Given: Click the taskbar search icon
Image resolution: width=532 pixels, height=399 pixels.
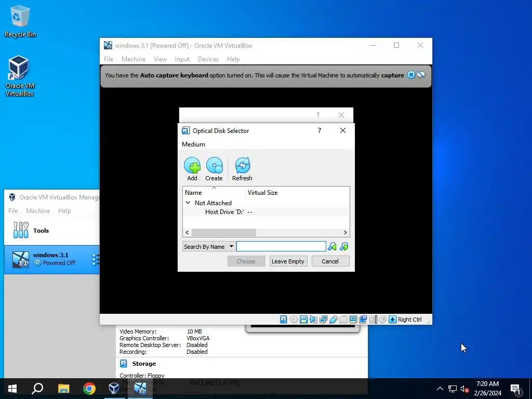Looking at the screenshot, I should coord(37,389).
